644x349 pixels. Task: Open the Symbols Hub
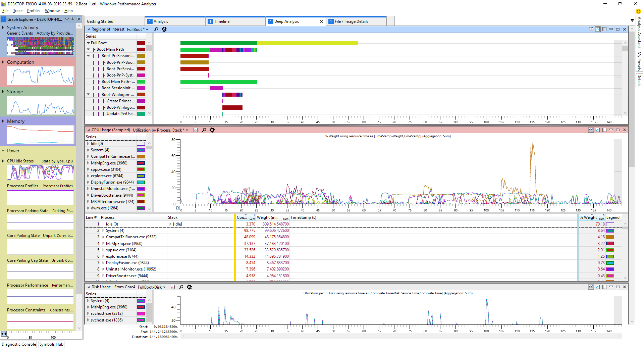pos(51,344)
